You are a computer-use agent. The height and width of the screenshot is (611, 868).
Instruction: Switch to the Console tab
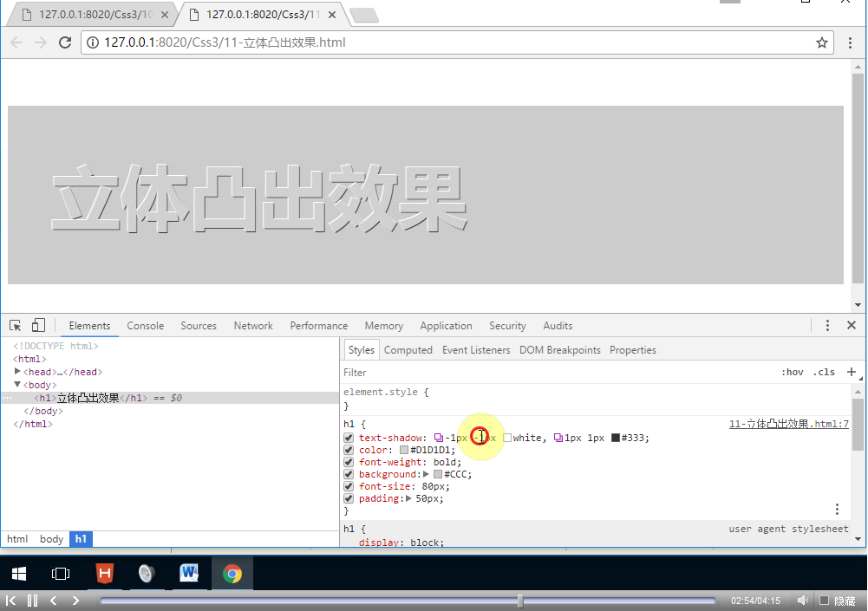tap(145, 325)
